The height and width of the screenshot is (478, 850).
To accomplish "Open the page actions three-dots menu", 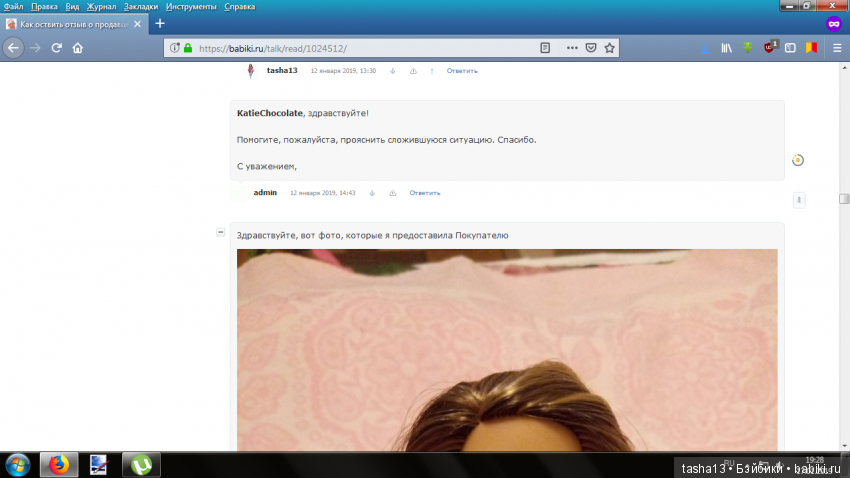I will [x=572, y=47].
